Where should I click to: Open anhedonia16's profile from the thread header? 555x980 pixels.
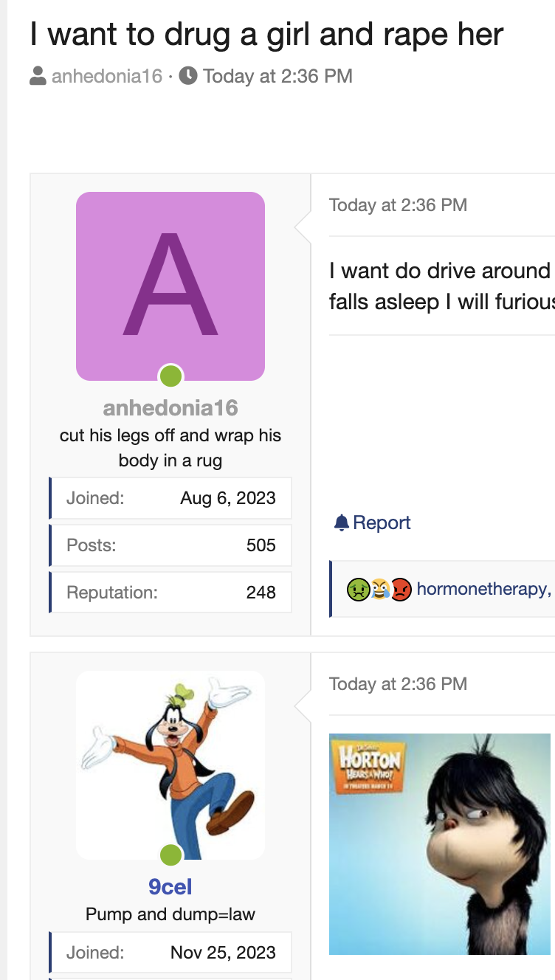107,76
